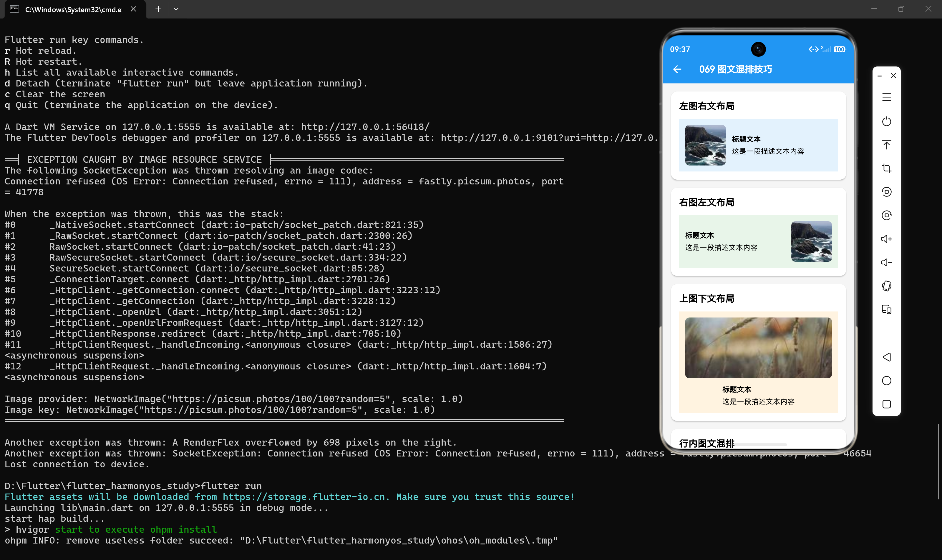The width and height of the screenshot is (942, 560).
Task: Click the emulator power button icon
Action: [x=886, y=121]
